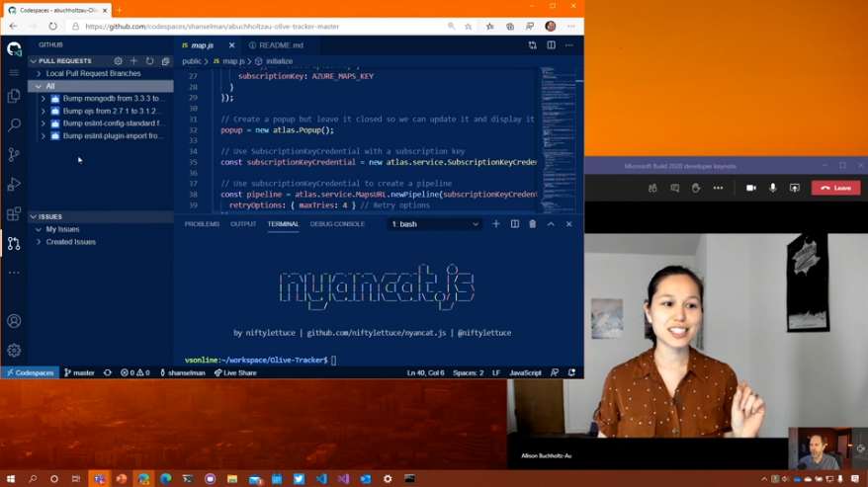Select the map.js editor tab
This screenshot has width=868, height=487.
[203, 45]
